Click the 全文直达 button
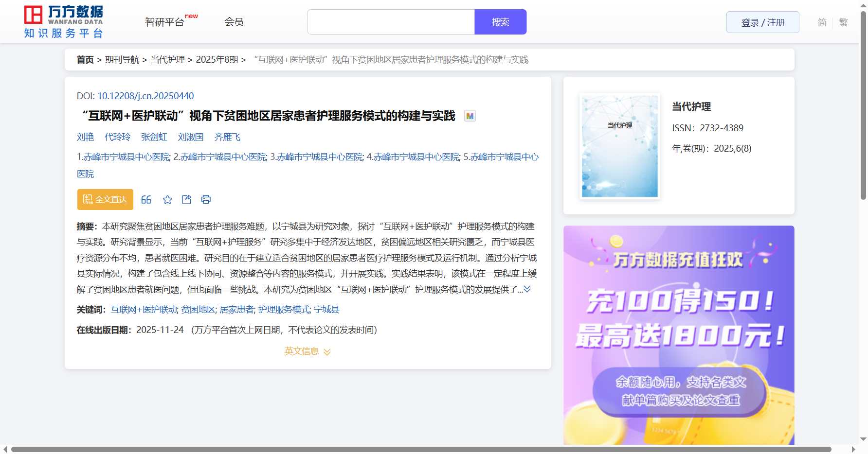 (105, 199)
